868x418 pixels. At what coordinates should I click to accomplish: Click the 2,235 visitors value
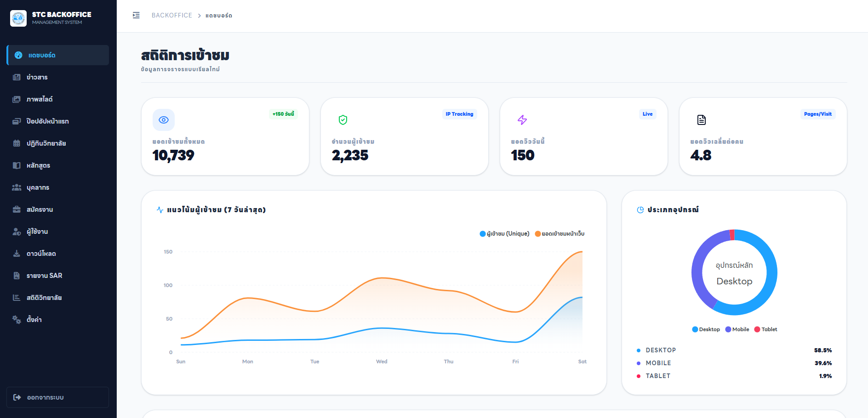[350, 155]
